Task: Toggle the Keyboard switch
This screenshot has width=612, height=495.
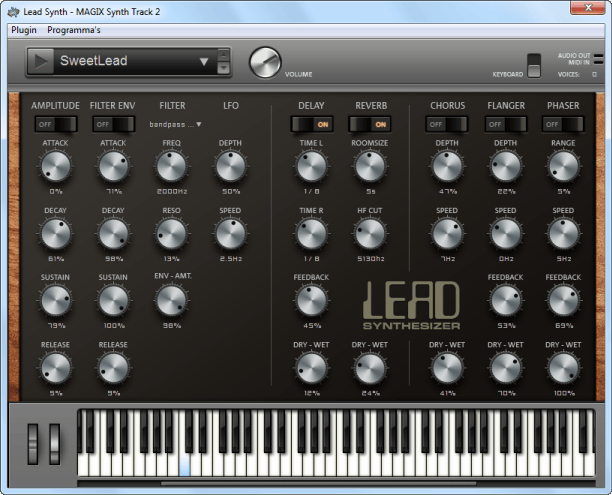Action: [x=534, y=66]
